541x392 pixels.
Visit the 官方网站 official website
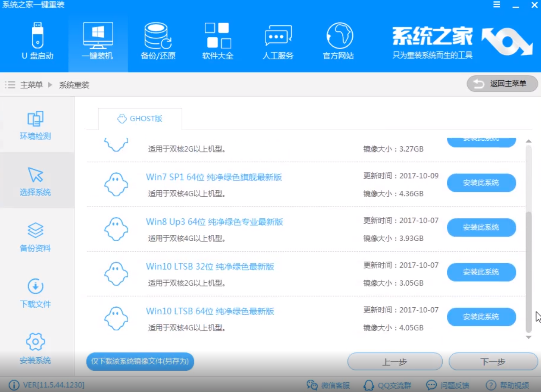point(337,40)
